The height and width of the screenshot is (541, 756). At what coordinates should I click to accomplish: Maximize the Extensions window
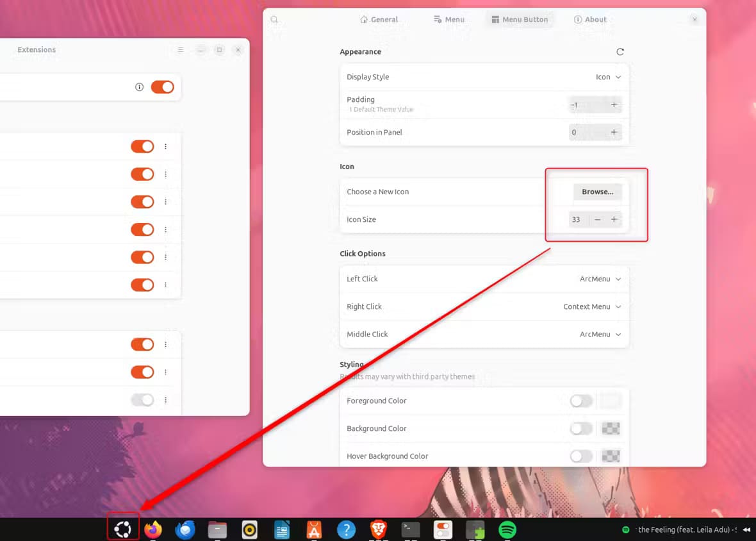tap(219, 49)
